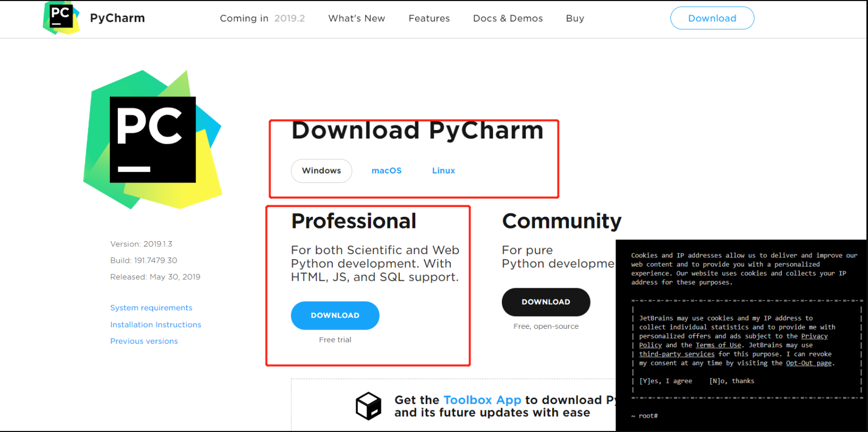Click the Released: May 30, 2019 text
Viewport: 868px width, 432px height.
point(155,277)
